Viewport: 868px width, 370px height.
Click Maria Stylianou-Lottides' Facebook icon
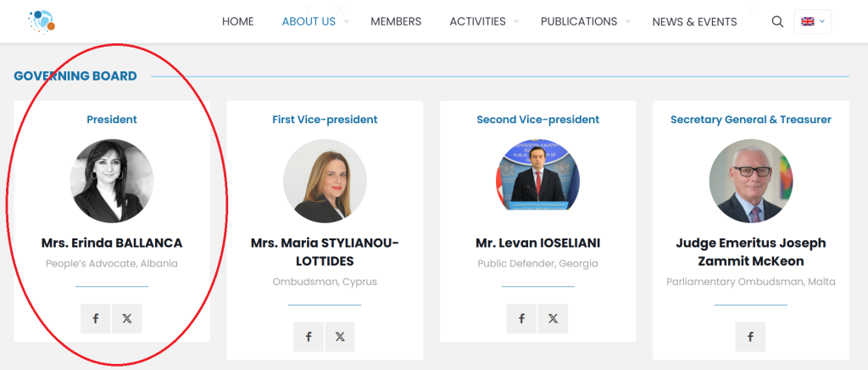tap(309, 337)
